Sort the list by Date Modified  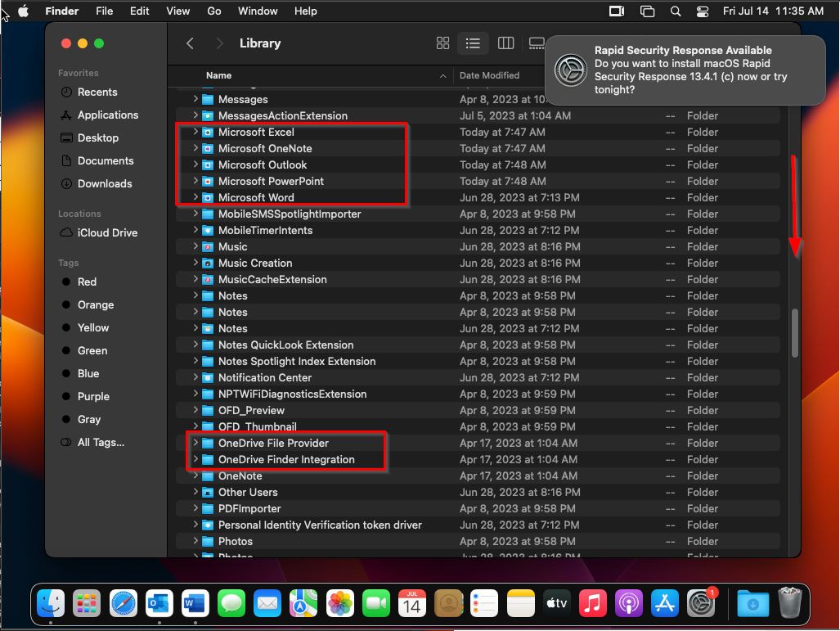coord(489,75)
